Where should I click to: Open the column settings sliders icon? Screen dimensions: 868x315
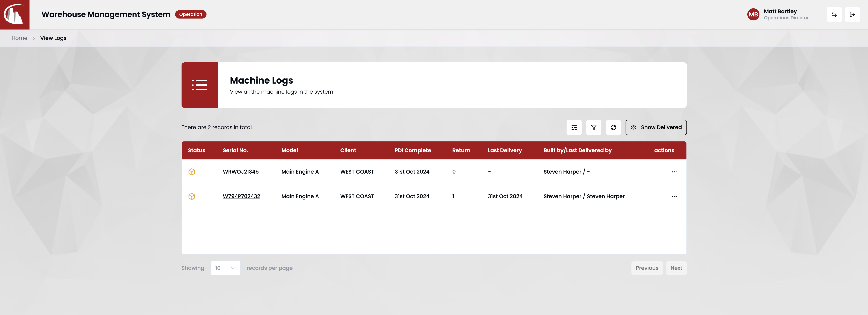(x=574, y=127)
